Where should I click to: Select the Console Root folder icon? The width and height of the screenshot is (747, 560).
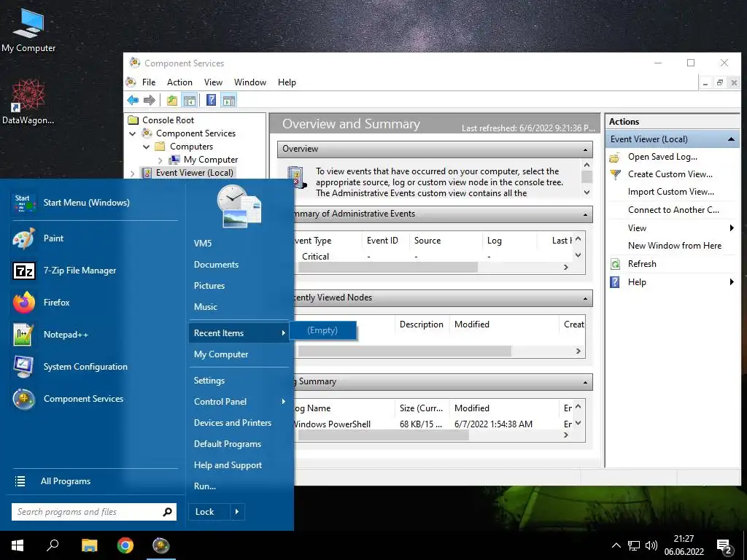[133, 120]
